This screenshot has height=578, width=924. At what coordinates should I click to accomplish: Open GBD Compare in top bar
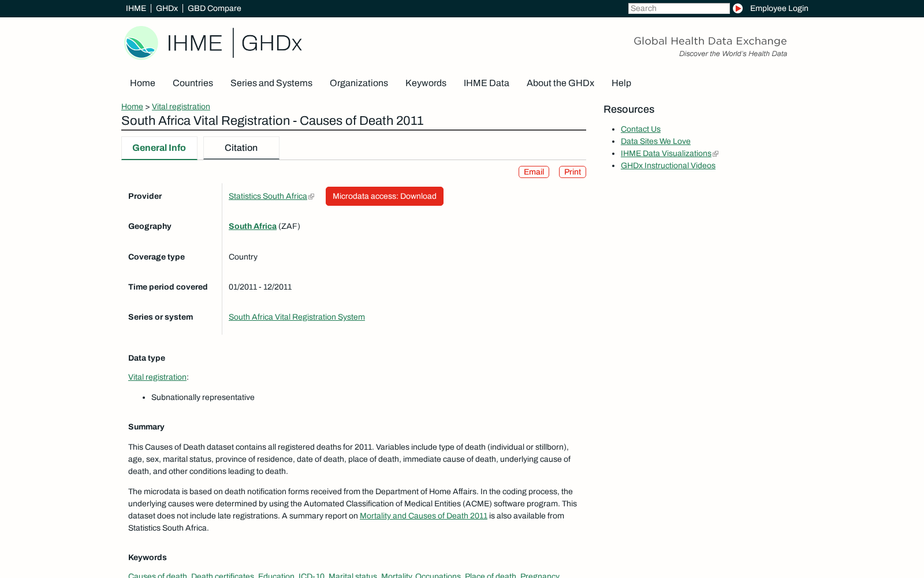(214, 8)
